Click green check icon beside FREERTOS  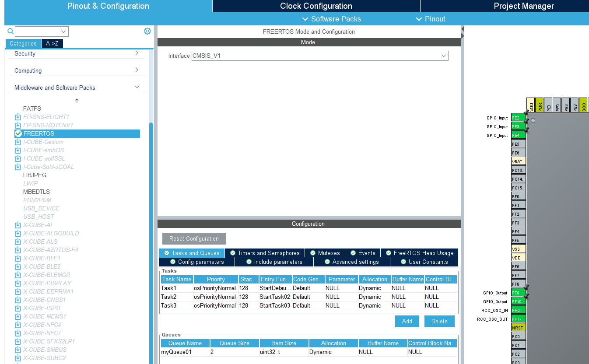(18, 133)
